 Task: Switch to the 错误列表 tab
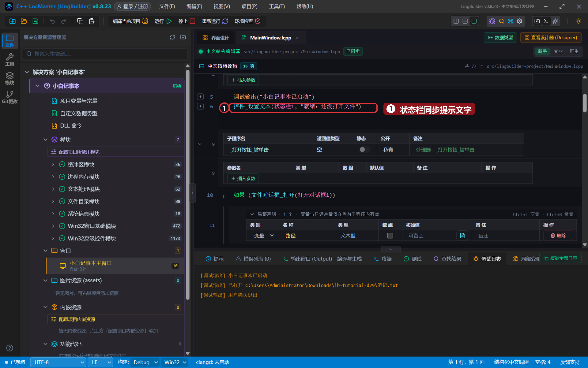[x=253, y=259]
